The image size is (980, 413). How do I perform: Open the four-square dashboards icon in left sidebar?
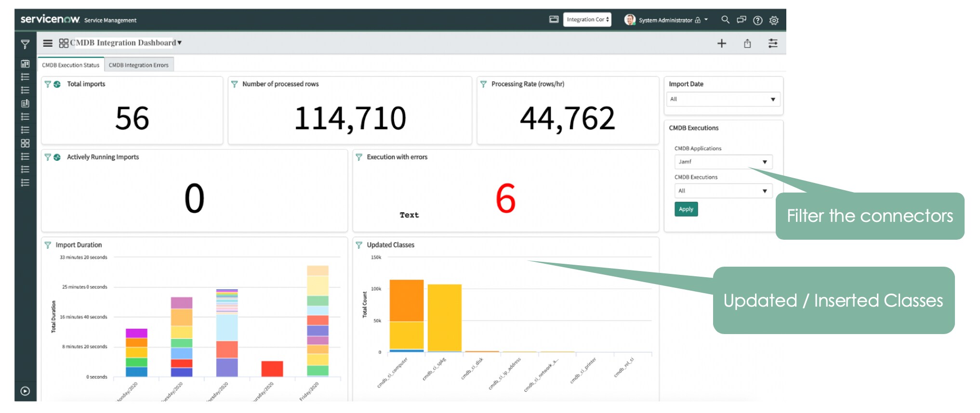click(25, 143)
